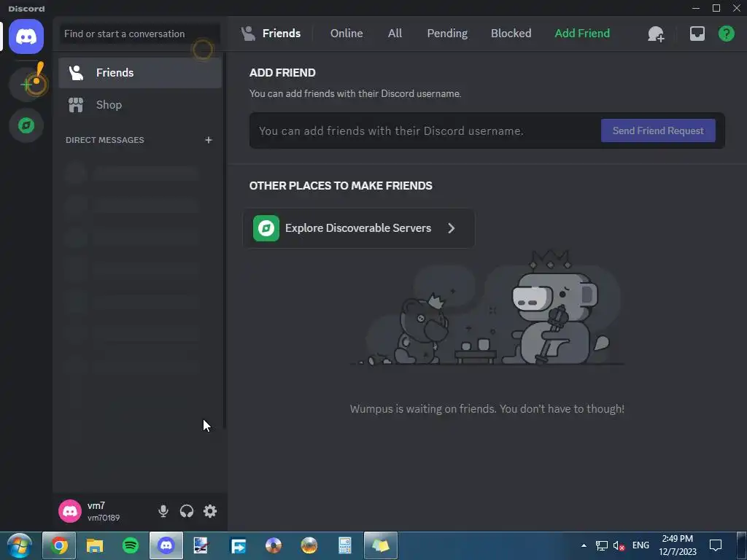Image resolution: width=747 pixels, height=560 pixels.
Task: Open Explore Discoverable Servers compass in sidebar
Action: click(x=26, y=125)
